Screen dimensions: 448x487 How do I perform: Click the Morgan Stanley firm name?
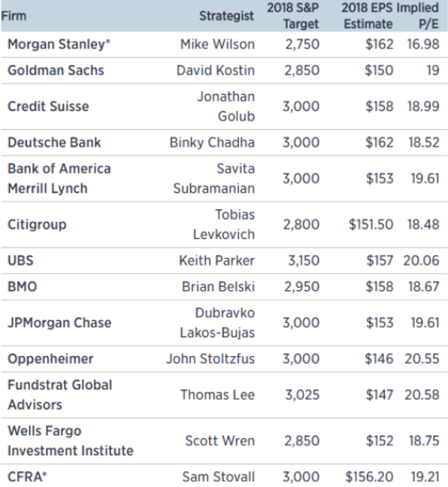tap(59, 44)
